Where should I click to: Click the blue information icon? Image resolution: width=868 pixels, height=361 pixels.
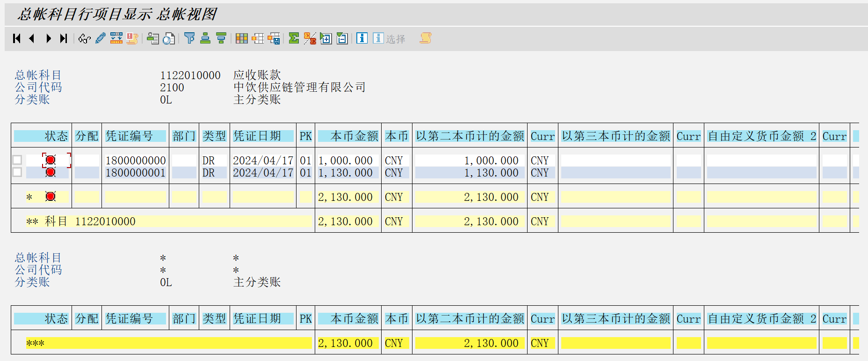(362, 38)
